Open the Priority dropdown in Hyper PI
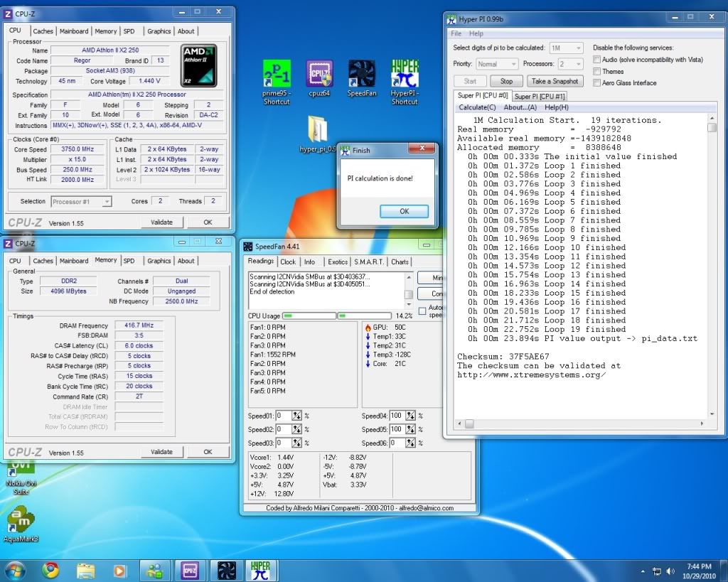Screen dimensions: 728x582 [x=497, y=64]
